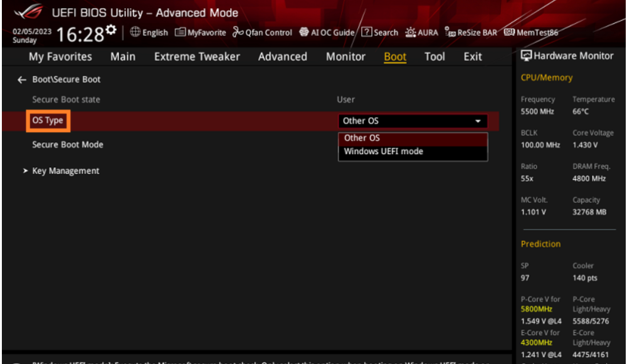The image size is (627, 364).
Task: Click the date 02/05/2023
Action: [32, 31]
